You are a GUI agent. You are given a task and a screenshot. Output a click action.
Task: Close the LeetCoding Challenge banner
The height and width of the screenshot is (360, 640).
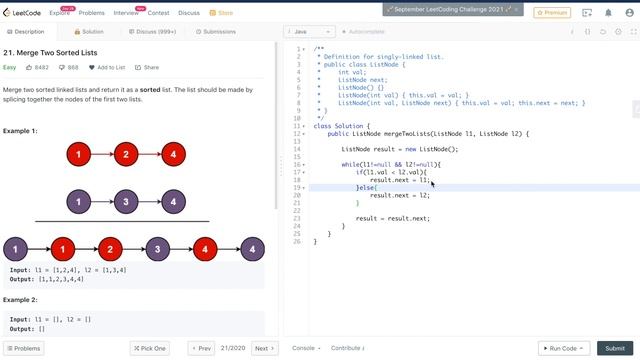point(516,9)
